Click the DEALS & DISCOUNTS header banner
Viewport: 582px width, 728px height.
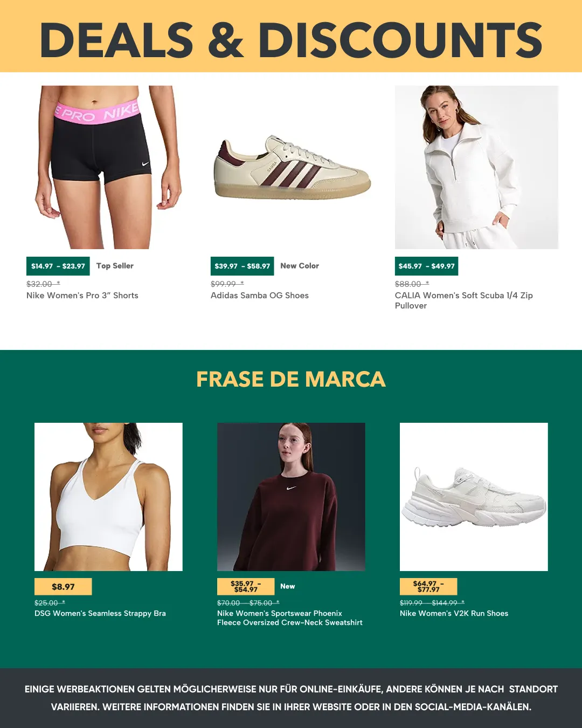point(291,36)
